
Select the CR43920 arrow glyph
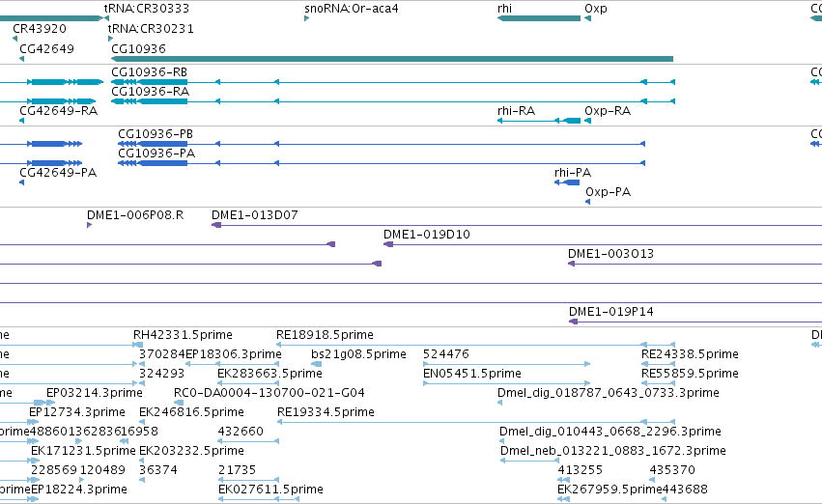[x=15, y=39]
